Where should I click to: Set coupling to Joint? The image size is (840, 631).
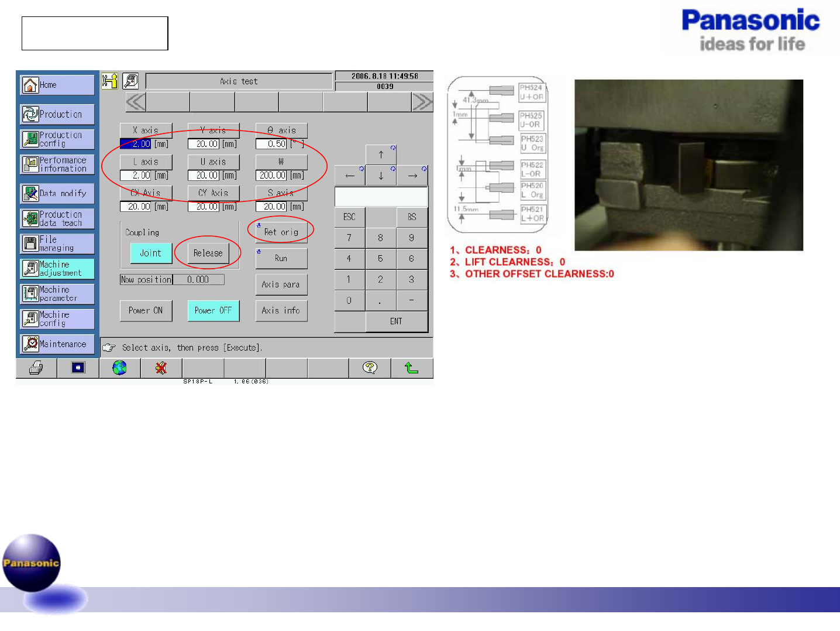pos(151,253)
